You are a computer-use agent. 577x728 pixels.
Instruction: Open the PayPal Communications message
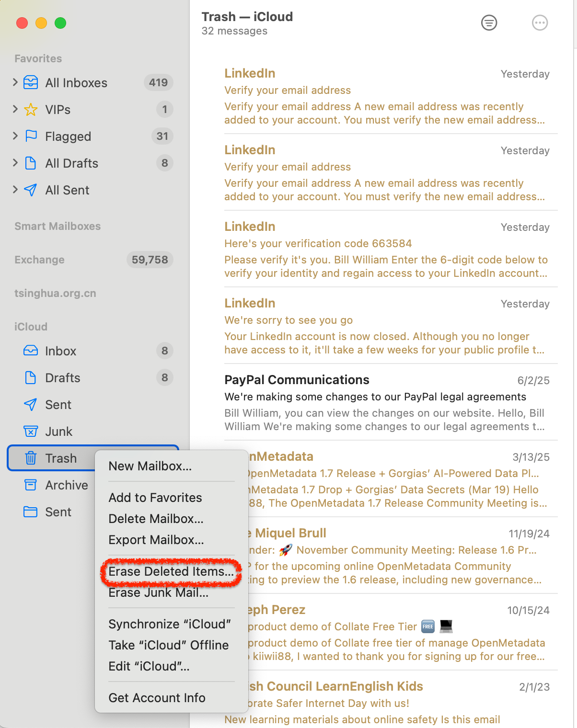tap(387, 402)
